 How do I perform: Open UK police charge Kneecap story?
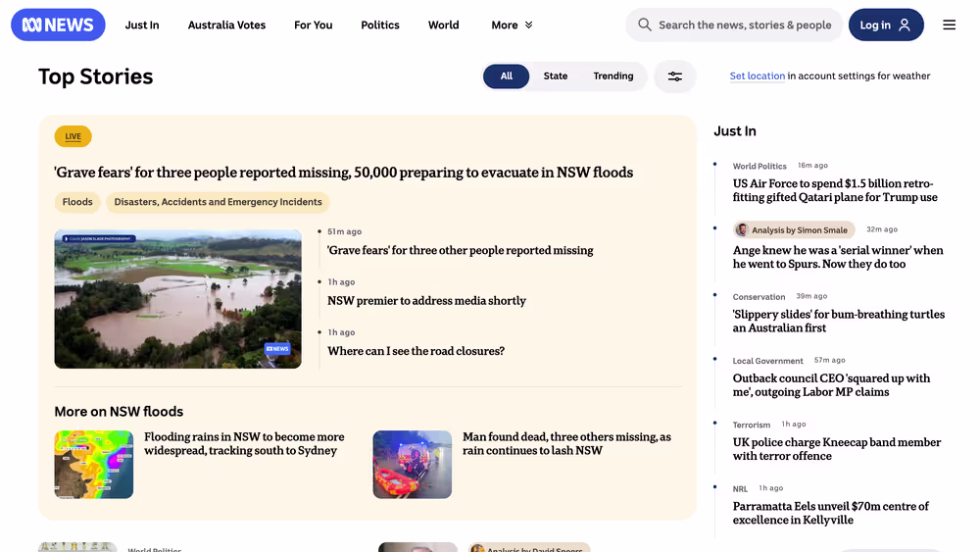(836, 449)
